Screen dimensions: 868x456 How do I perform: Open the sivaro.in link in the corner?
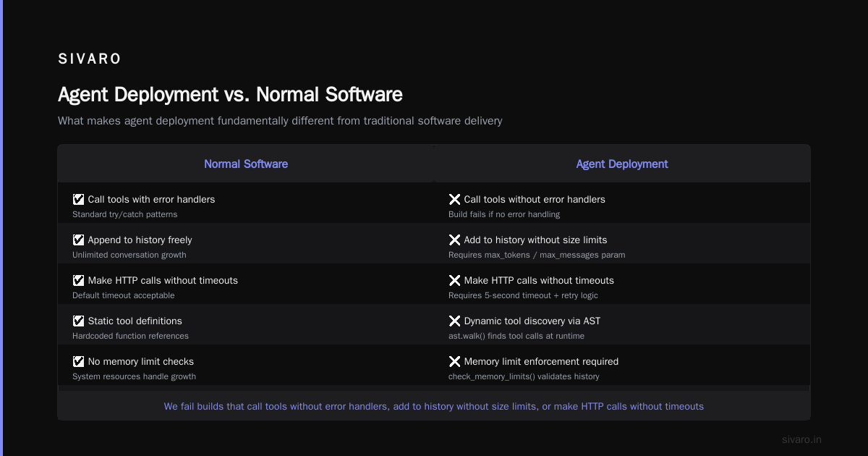[801, 439]
